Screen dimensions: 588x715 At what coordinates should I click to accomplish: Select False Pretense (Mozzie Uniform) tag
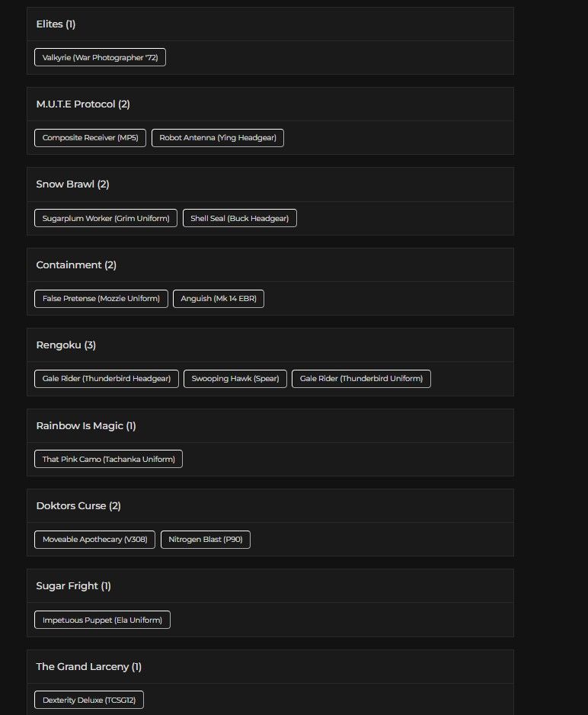pos(101,299)
